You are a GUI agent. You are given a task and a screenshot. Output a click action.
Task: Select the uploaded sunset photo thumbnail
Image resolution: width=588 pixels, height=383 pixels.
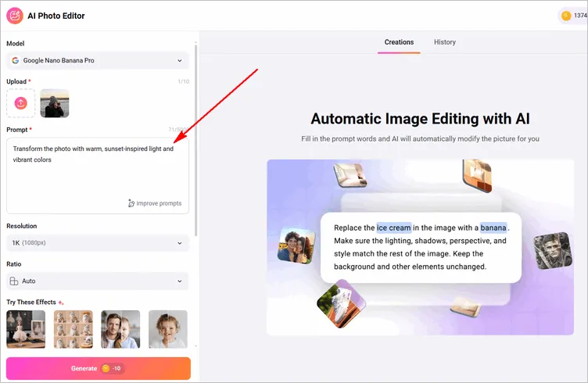55,102
